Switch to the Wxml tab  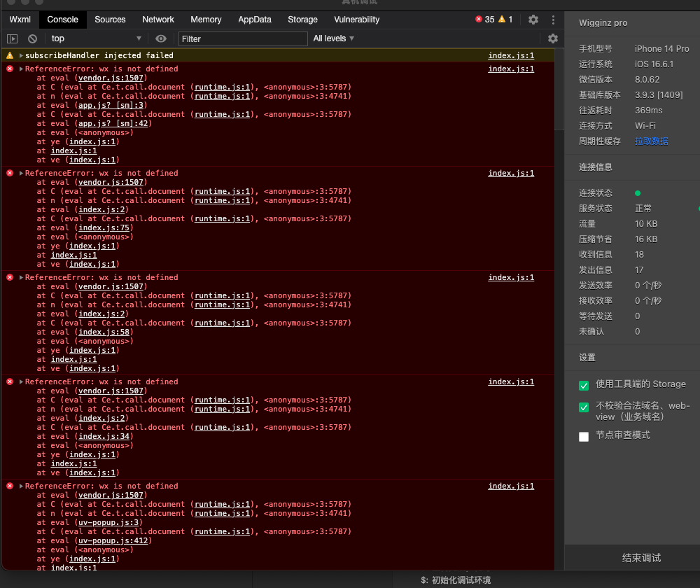pyautogui.click(x=20, y=20)
